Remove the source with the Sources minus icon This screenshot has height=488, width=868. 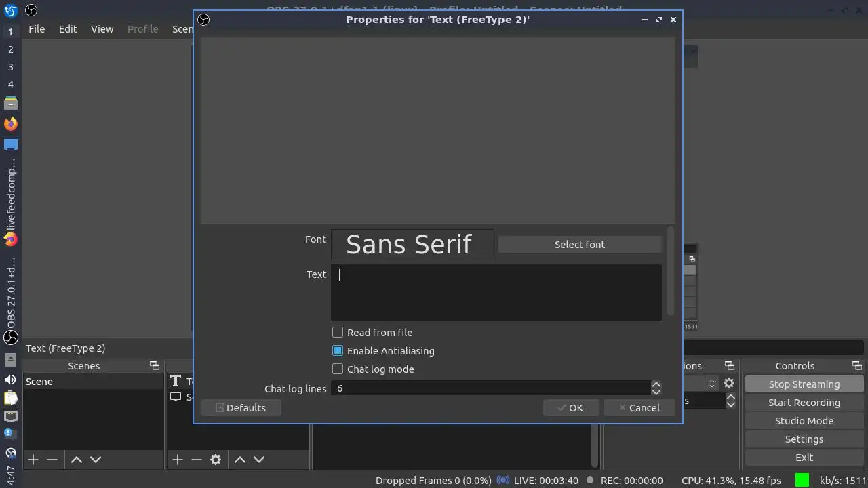coord(197,460)
